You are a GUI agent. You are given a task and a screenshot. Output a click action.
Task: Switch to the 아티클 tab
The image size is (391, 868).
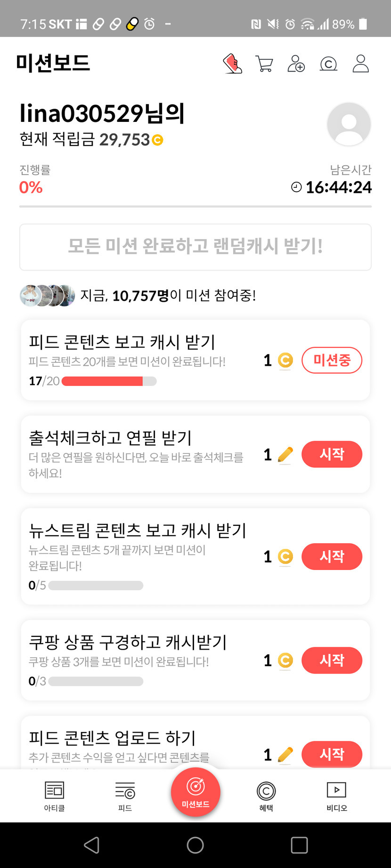54,796
